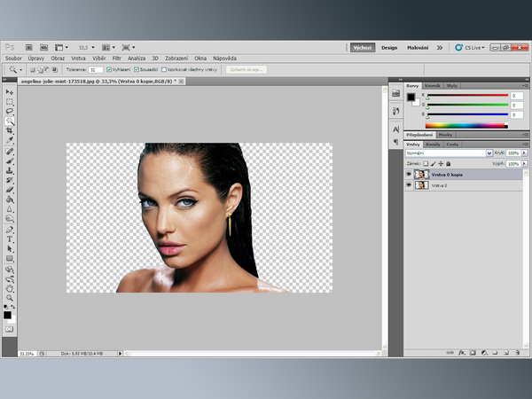
Task: Click the lock-all padlock icon in layers panel
Action: 449,164
